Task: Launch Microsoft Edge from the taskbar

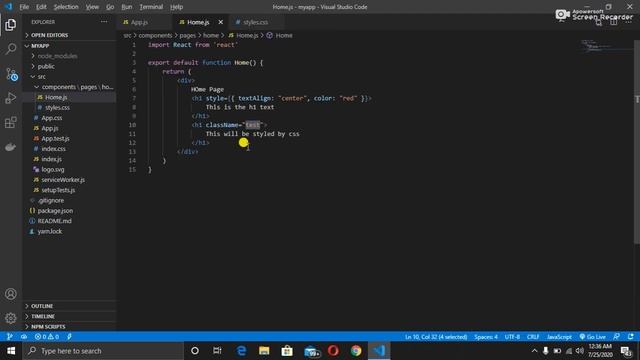Action: pos(241,351)
